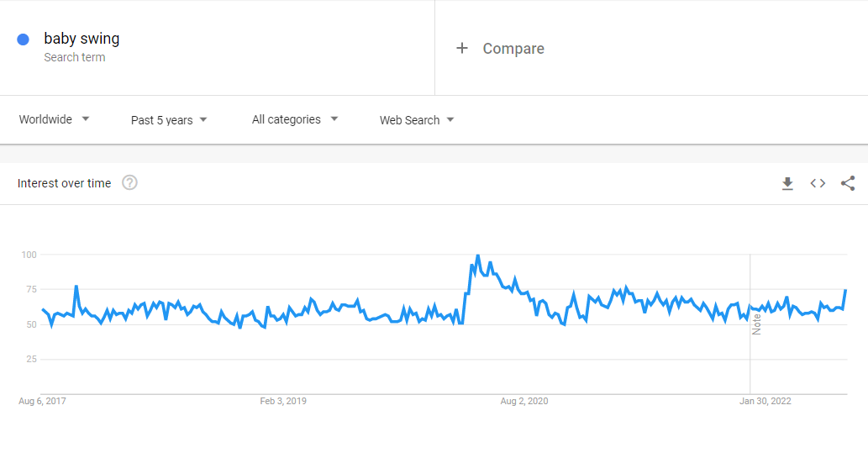Open the All categories dropdown

(295, 119)
